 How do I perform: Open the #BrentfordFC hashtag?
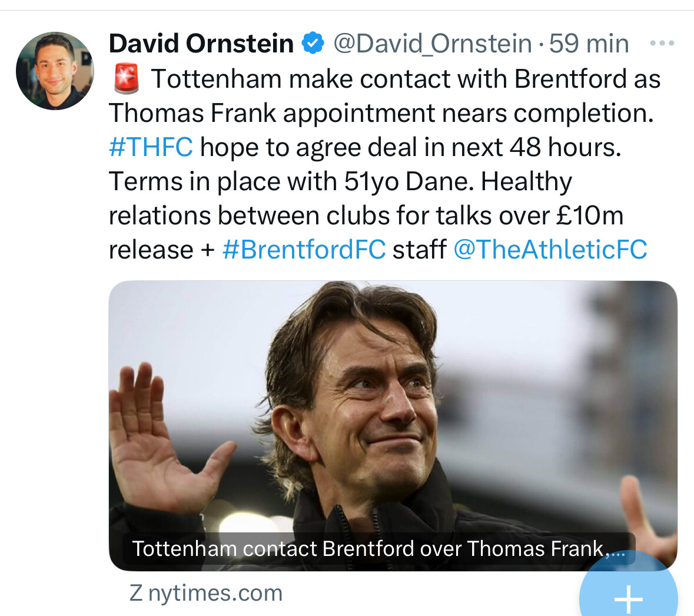(304, 250)
